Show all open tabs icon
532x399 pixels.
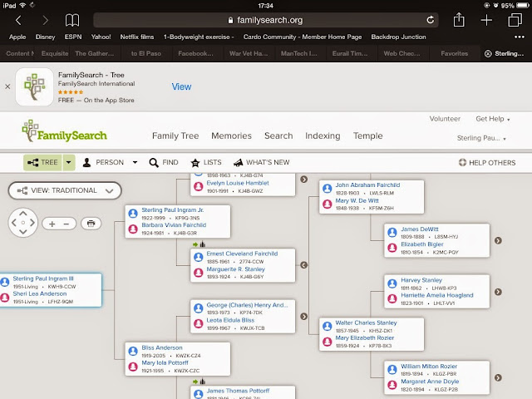click(515, 20)
